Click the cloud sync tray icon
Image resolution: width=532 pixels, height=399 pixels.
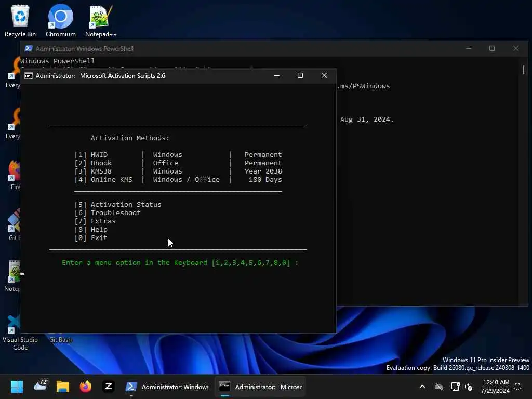(439, 387)
